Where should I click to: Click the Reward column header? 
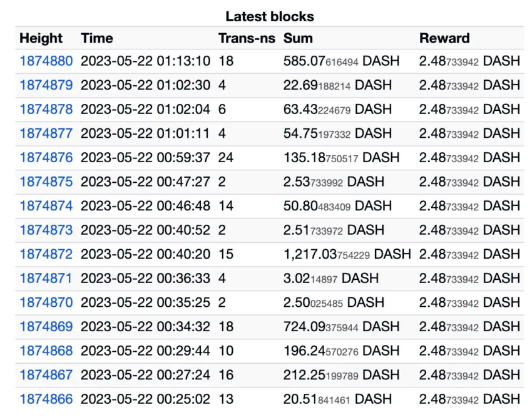[444, 38]
